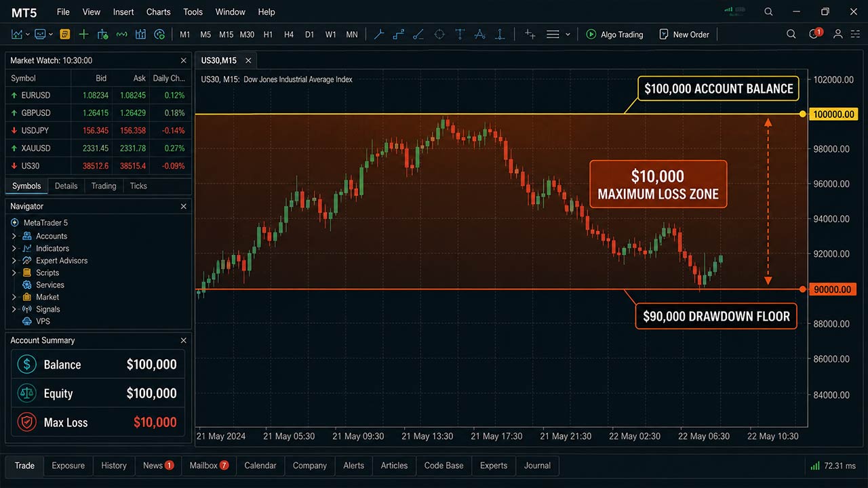Switch timeframe to H4

[x=289, y=34]
